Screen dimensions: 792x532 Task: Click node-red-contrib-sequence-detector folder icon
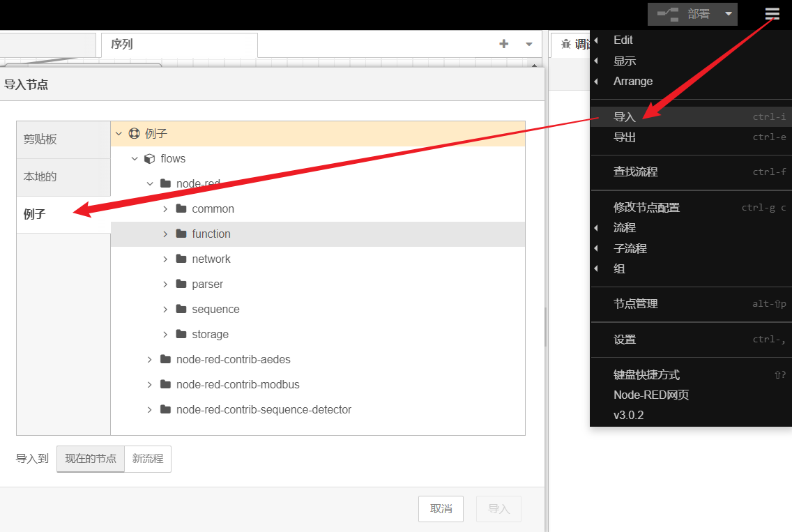click(x=165, y=409)
